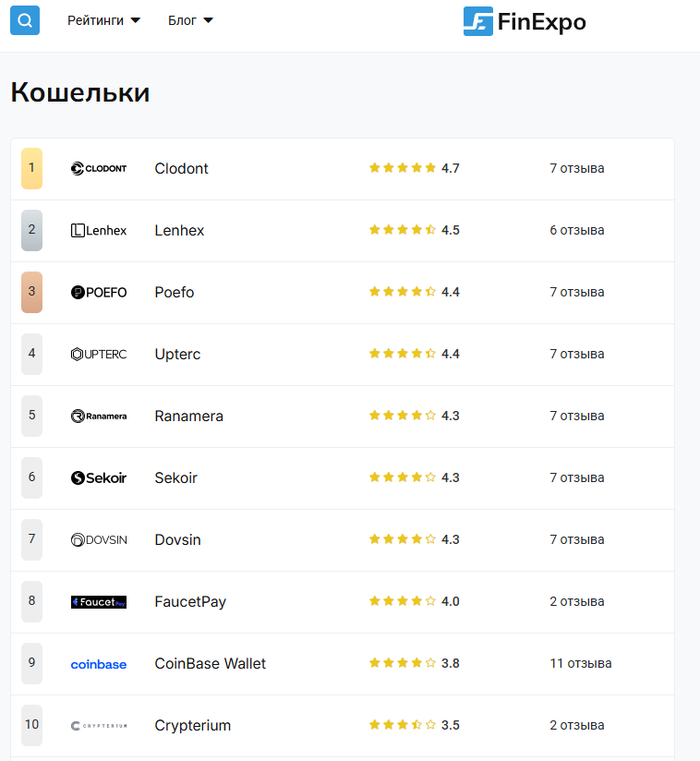
Task: Click the Clodont wallet logo
Action: [99, 168]
